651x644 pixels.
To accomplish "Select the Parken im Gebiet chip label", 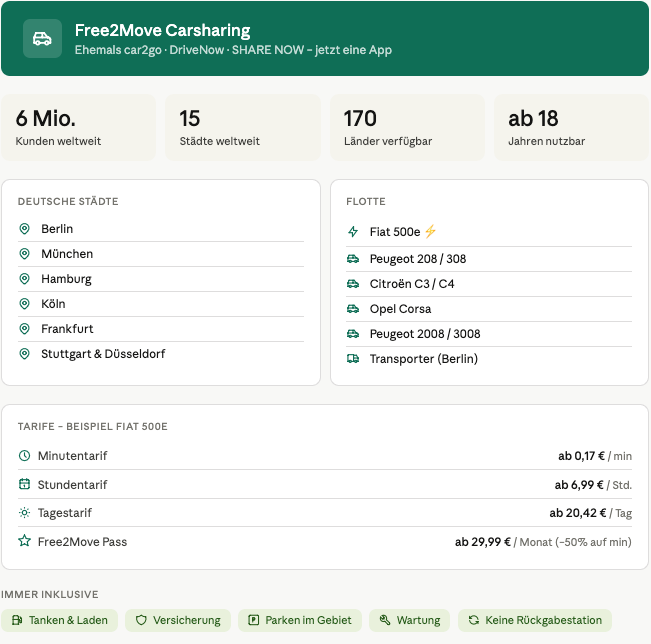I will pos(308,620).
